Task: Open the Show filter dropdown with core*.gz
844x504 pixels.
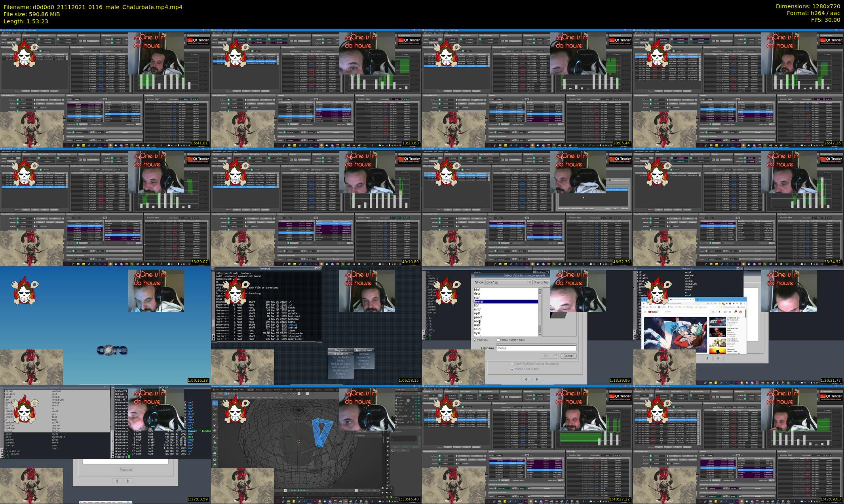Action: (x=508, y=282)
